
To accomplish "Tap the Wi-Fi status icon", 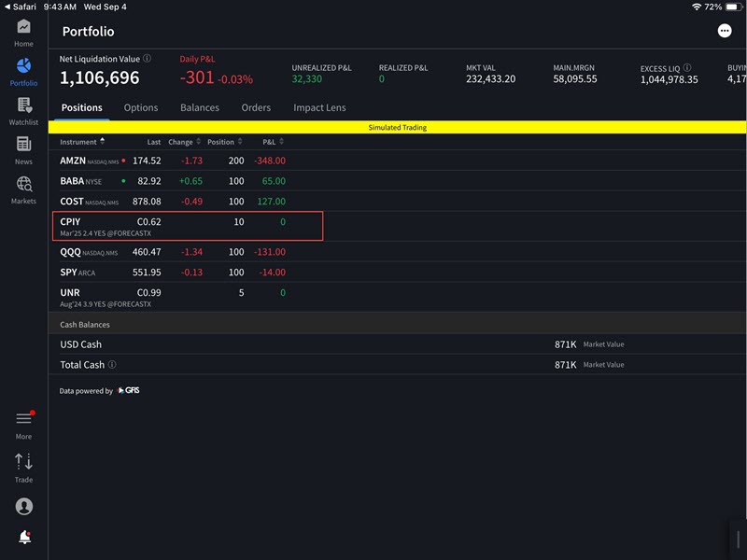I will click(x=697, y=7).
